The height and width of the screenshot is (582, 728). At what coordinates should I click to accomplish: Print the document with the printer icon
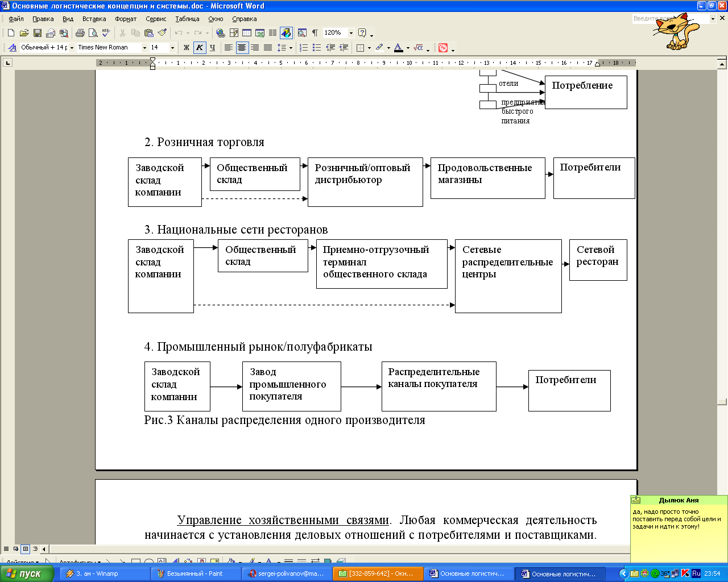click(x=80, y=33)
